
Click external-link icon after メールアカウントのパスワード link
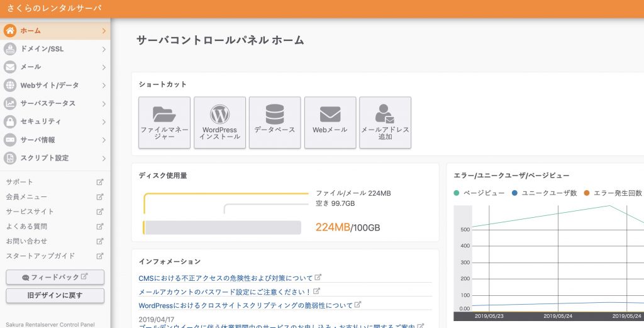click(x=317, y=291)
